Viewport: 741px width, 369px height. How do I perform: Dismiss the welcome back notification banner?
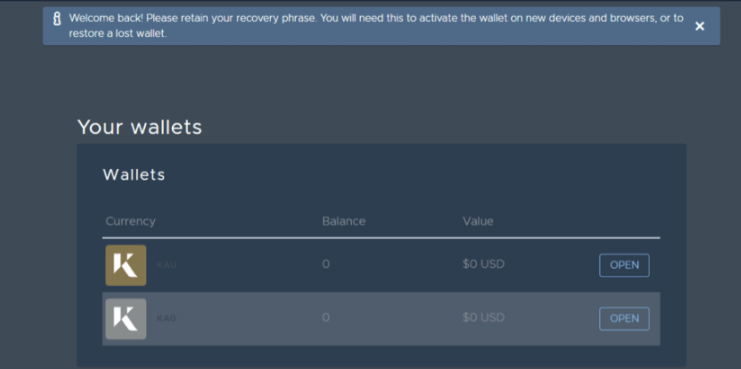[x=699, y=26]
